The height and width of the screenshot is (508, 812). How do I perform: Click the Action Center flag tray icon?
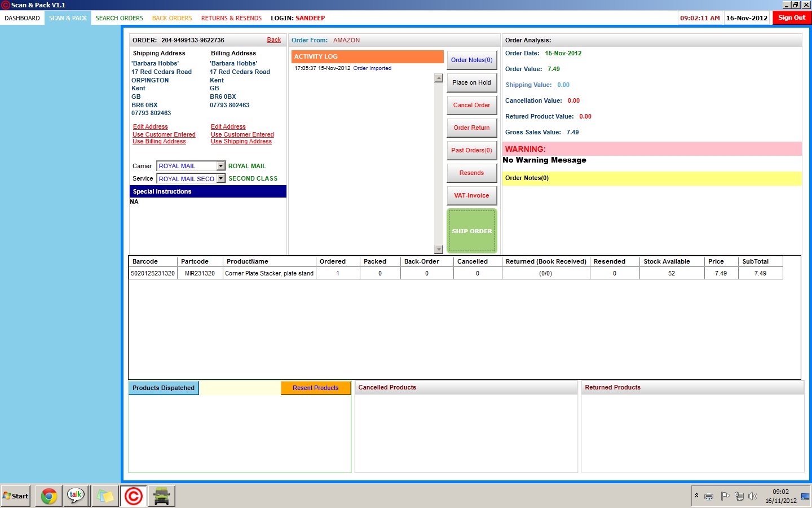tap(725, 496)
